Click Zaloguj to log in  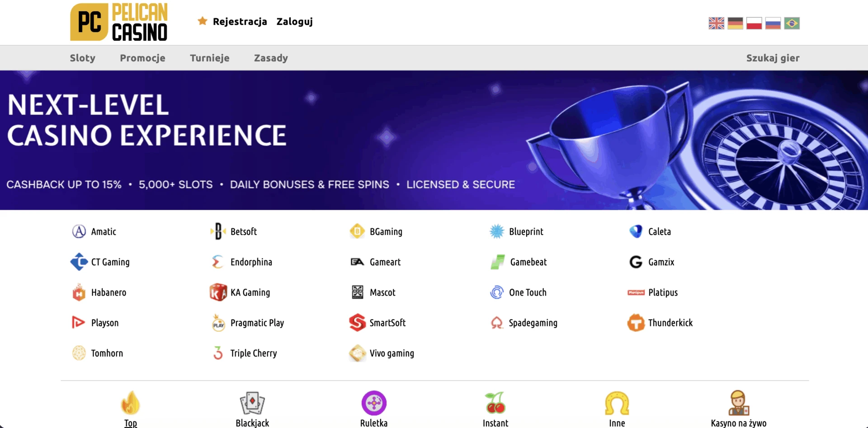(x=295, y=22)
